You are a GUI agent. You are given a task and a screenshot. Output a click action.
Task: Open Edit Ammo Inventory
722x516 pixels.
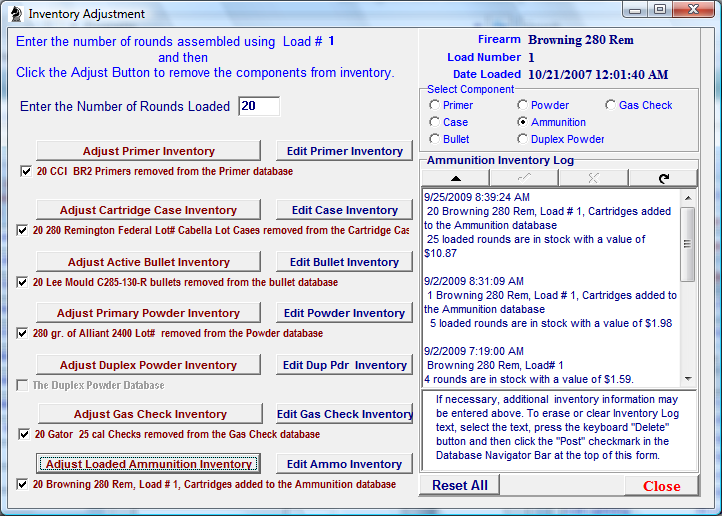click(344, 464)
